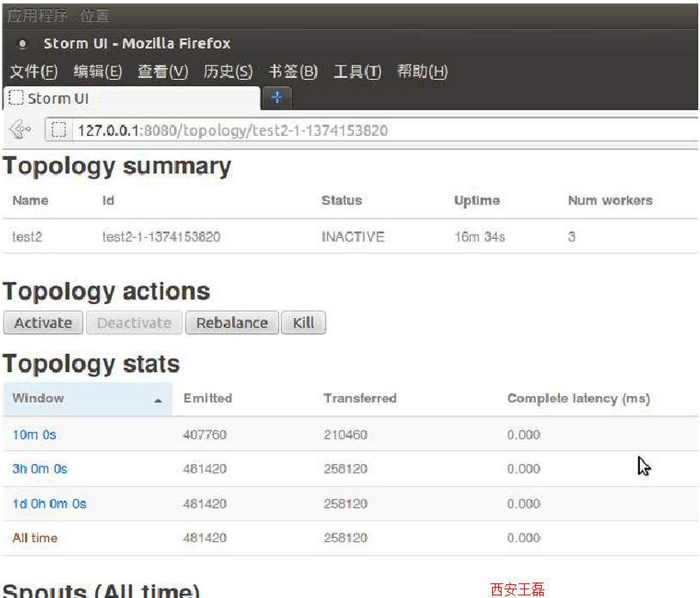Viewport: 700px width, 598px height.
Task: Open a new tab with plus icon
Action: 276,98
